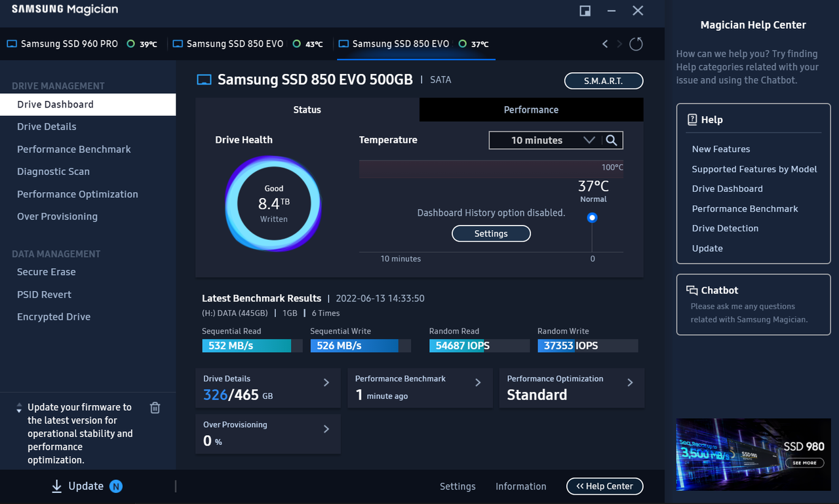
Task: Open Performance Benchmark help topic
Action: [745, 208]
